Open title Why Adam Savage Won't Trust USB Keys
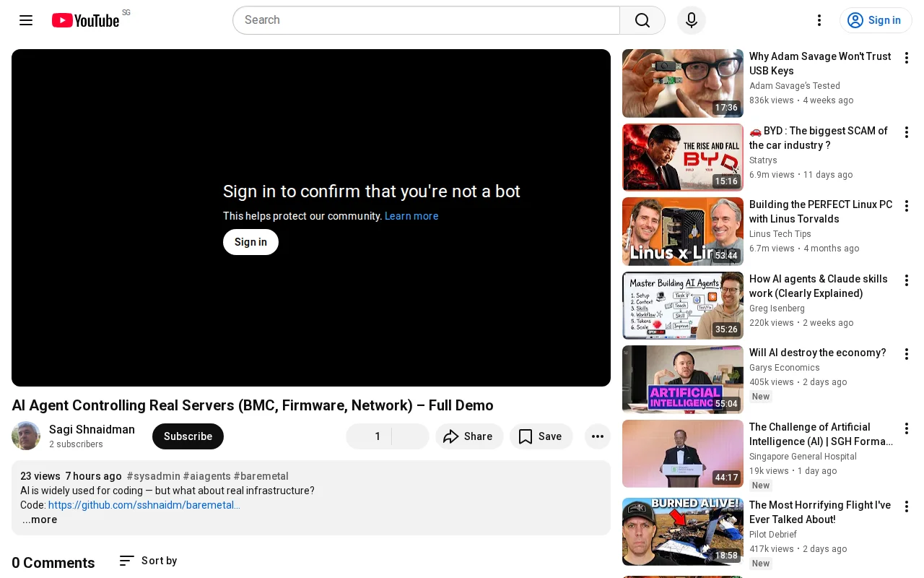Image resolution: width=924 pixels, height=578 pixels. [820, 64]
